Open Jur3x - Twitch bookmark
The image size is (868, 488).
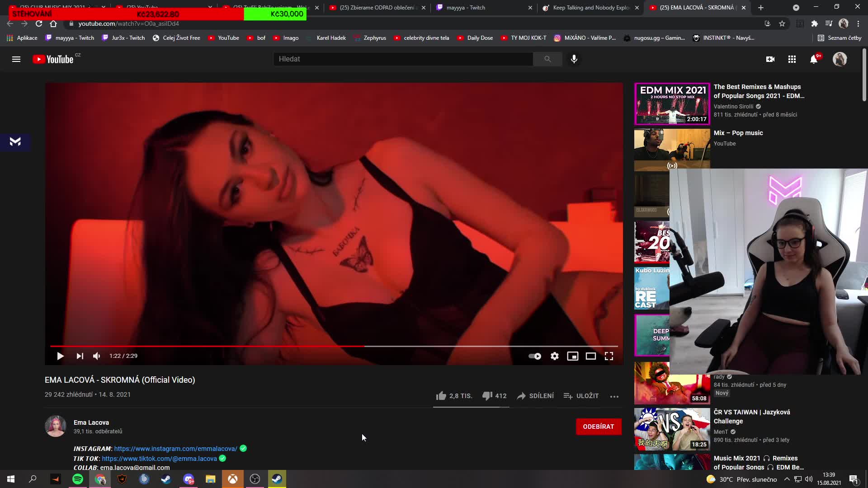point(123,38)
